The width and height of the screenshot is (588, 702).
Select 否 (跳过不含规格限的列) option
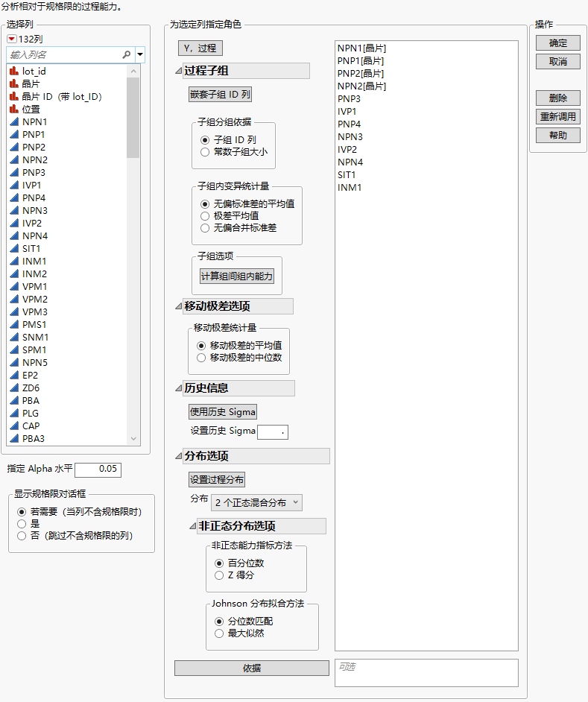[x=22, y=536]
